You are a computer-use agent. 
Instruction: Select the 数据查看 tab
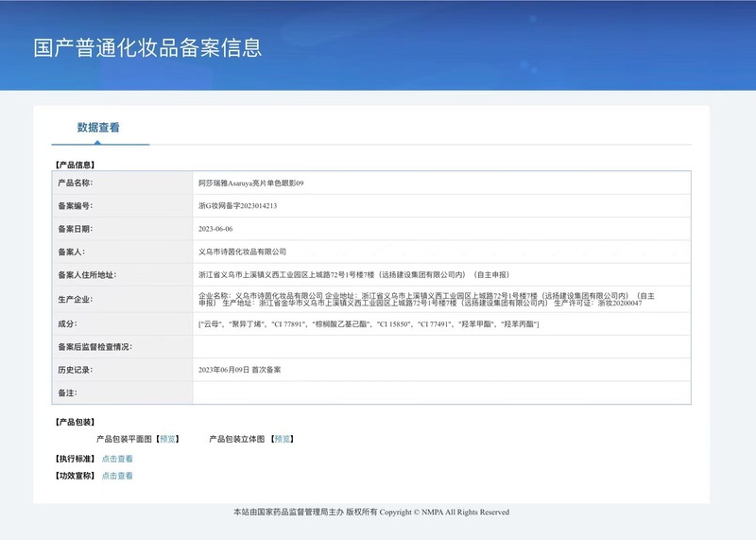[98, 128]
